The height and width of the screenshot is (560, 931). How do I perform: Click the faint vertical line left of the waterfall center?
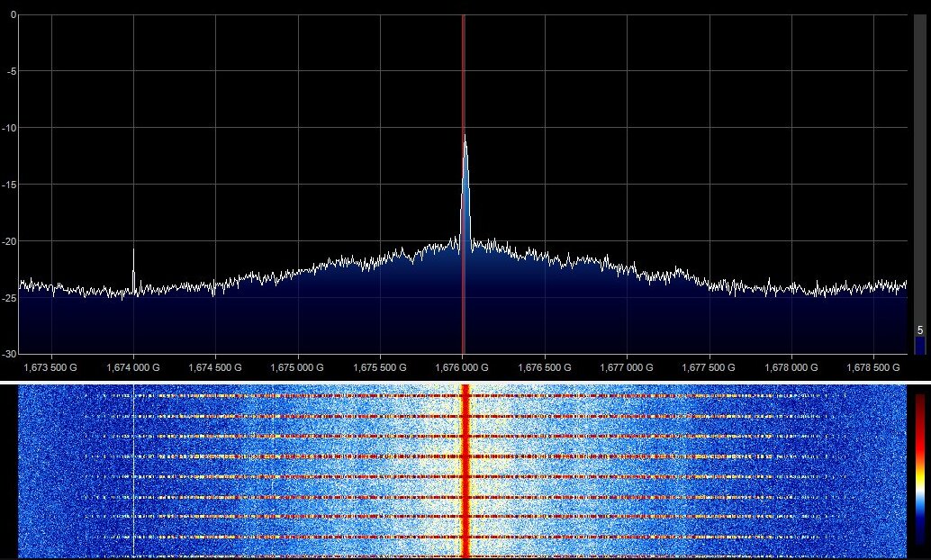click(133, 468)
